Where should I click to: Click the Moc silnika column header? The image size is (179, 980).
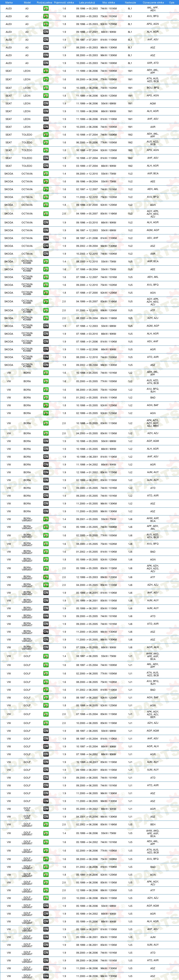tap(108, 2)
